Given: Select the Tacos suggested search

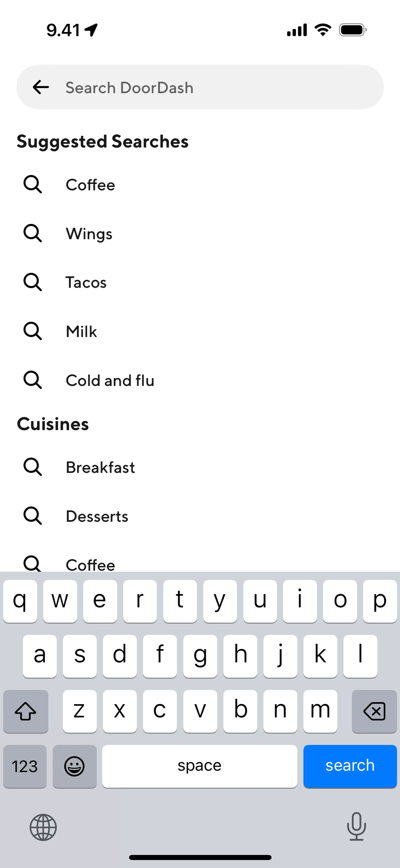Looking at the screenshot, I should (86, 282).
